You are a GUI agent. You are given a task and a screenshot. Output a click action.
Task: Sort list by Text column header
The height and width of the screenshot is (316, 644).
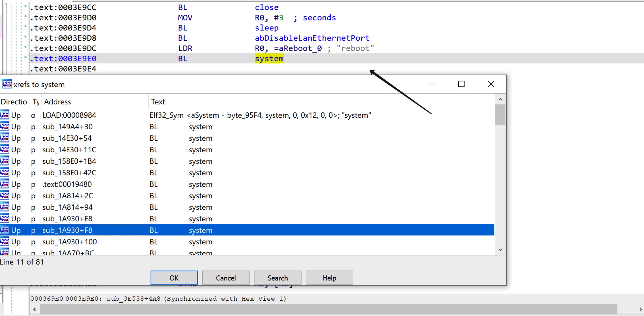pyautogui.click(x=158, y=102)
